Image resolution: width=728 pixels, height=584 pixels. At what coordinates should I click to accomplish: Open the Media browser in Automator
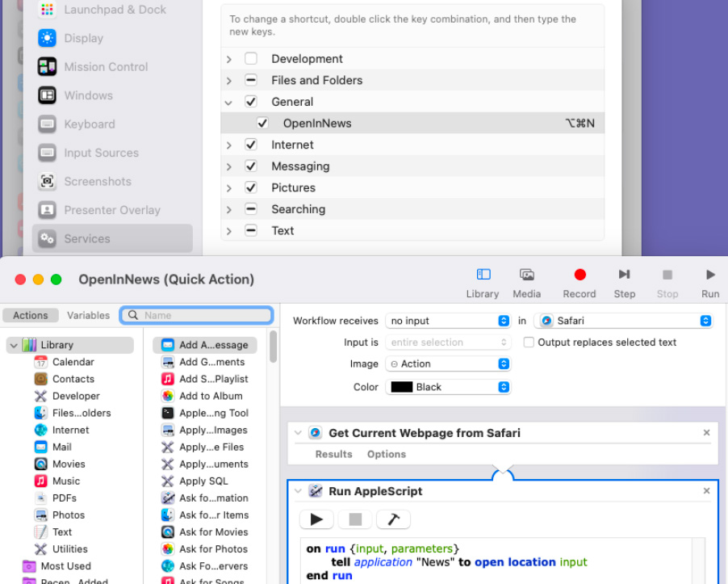[526, 283]
